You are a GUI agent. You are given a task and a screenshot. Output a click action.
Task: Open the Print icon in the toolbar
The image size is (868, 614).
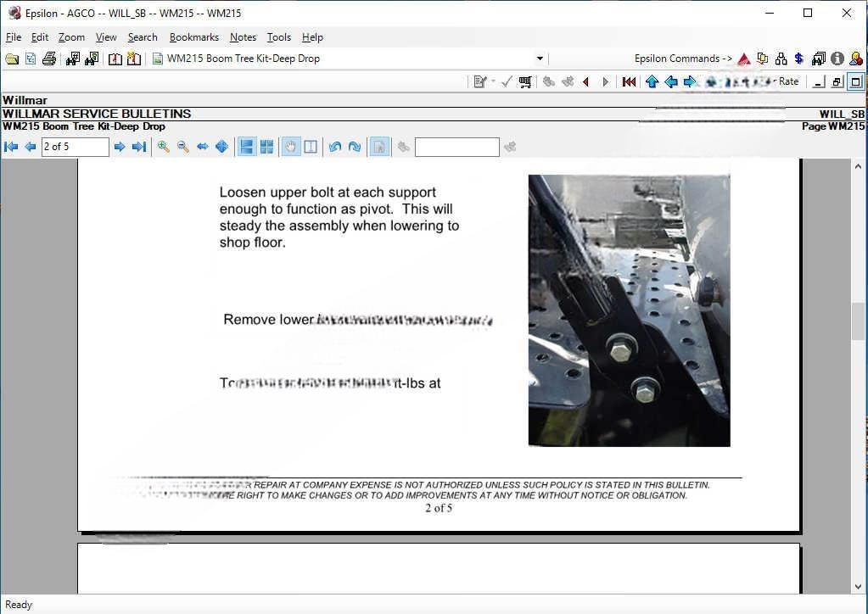[x=49, y=58]
